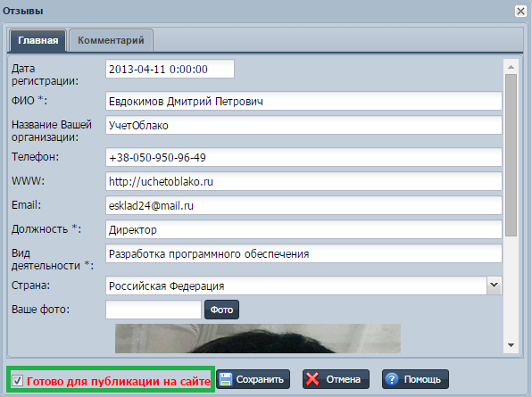Expand the Страна country dropdown
532x397 pixels.
[x=495, y=285]
